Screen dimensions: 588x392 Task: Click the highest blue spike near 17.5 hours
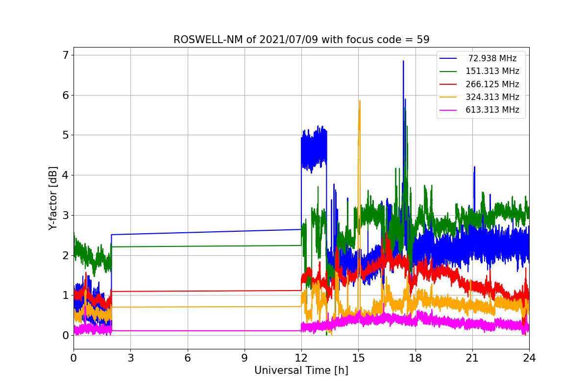[403, 62]
